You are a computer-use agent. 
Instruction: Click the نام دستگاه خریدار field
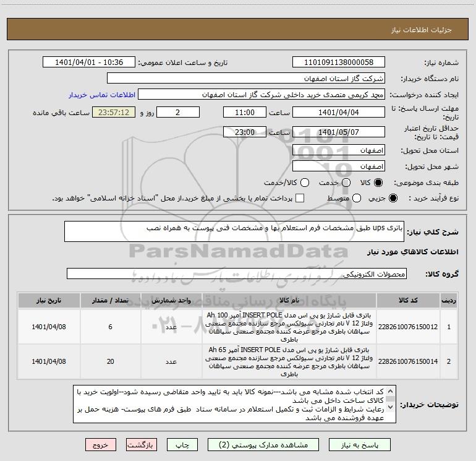pyautogui.click(x=246, y=78)
